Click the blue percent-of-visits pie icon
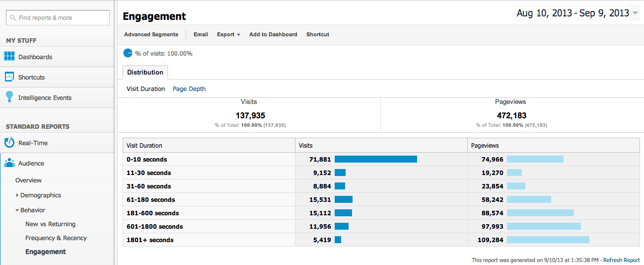The width and height of the screenshot is (644, 265). [128, 53]
